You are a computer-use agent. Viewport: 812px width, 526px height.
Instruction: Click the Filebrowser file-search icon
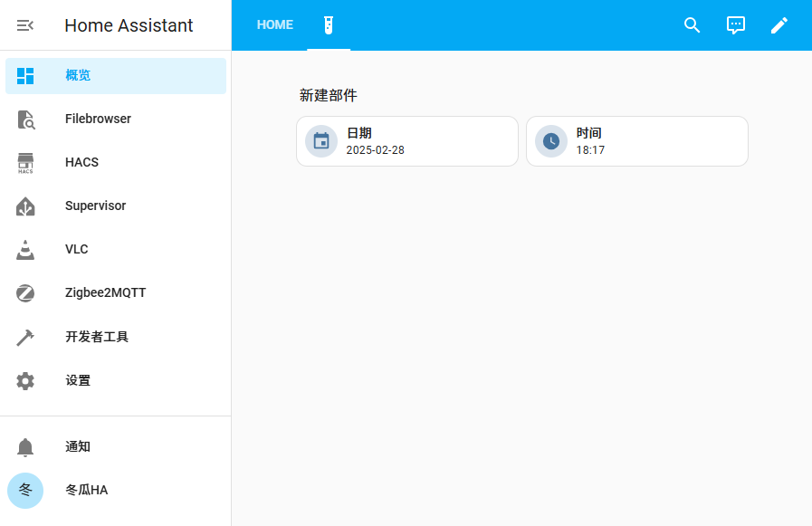25,120
